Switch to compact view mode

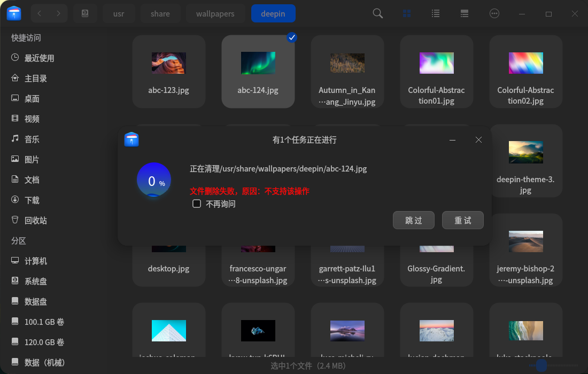click(464, 13)
